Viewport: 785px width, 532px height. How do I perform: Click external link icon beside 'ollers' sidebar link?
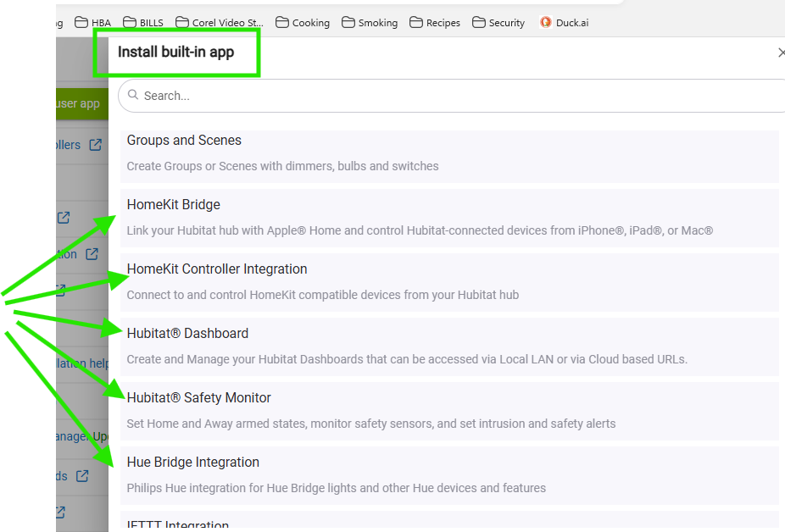[x=95, y=145]
